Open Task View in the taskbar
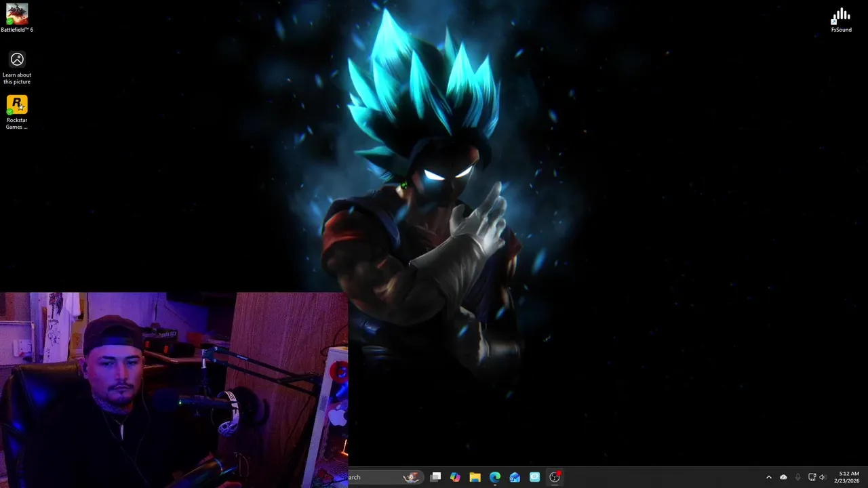 click(436, 477)
